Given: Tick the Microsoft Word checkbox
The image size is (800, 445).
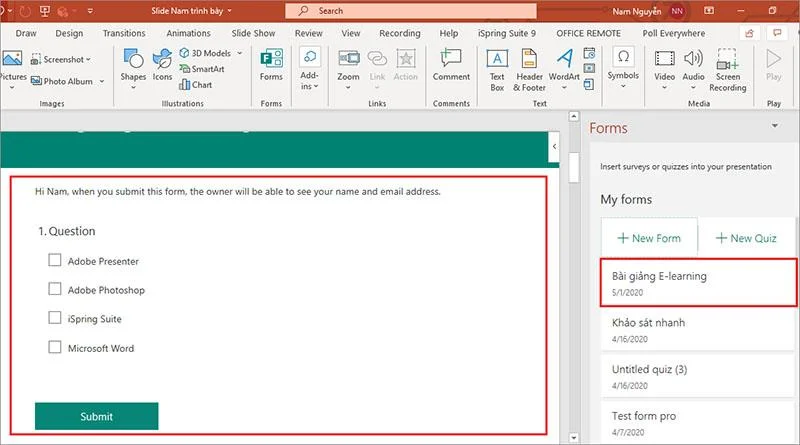Looking at the screenshot, I should click(55, 347).
